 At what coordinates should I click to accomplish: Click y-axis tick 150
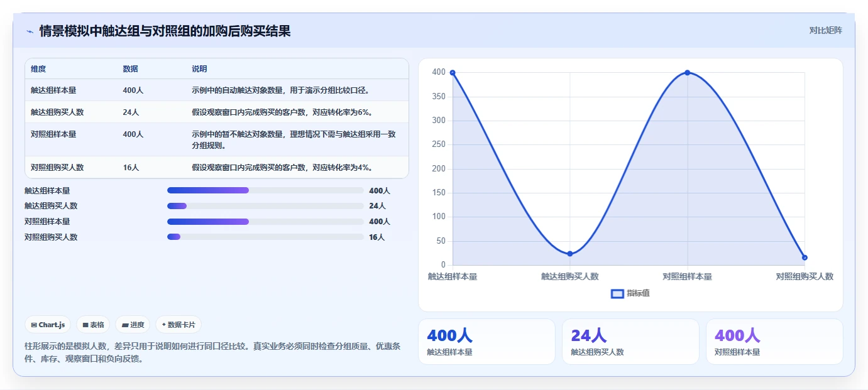pos(439,193)
